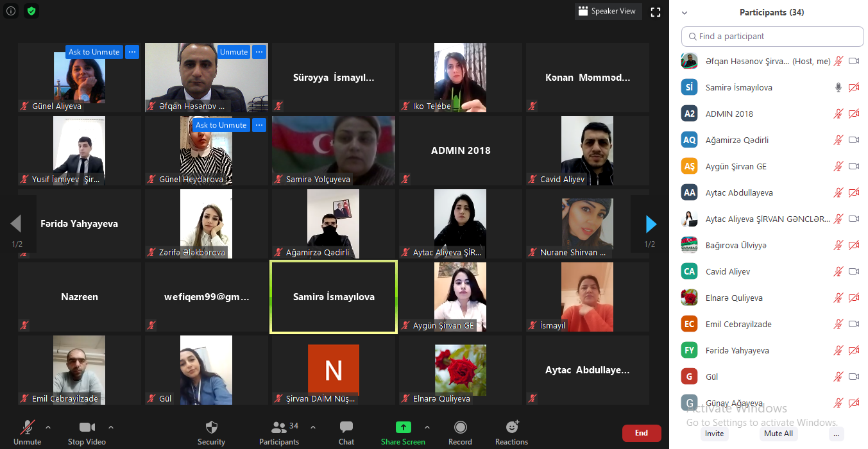Start Share Screen
The width and height of the screenshot is (868, 449).
point(403,433)
